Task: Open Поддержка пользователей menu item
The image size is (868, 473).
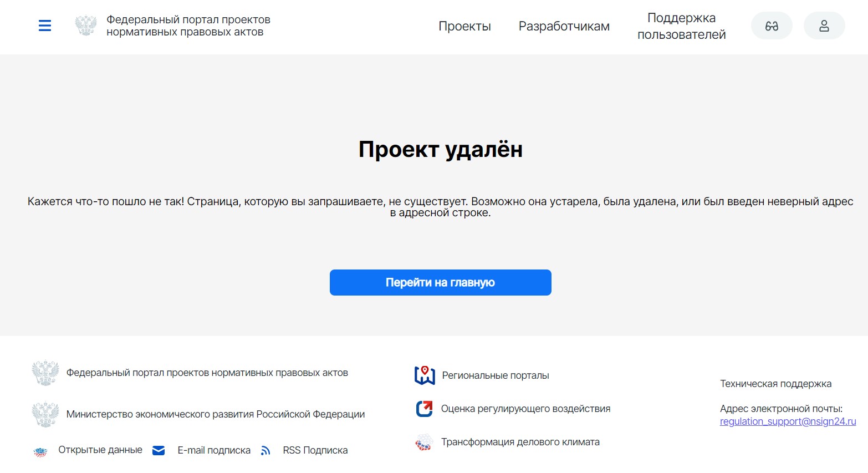Action: click(x=681, y=26)
